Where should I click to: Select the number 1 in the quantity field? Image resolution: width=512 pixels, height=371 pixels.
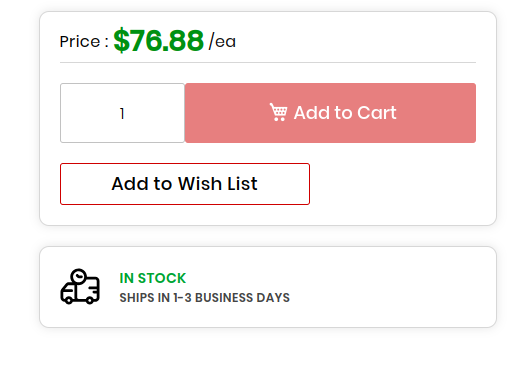tap(122, 113)
